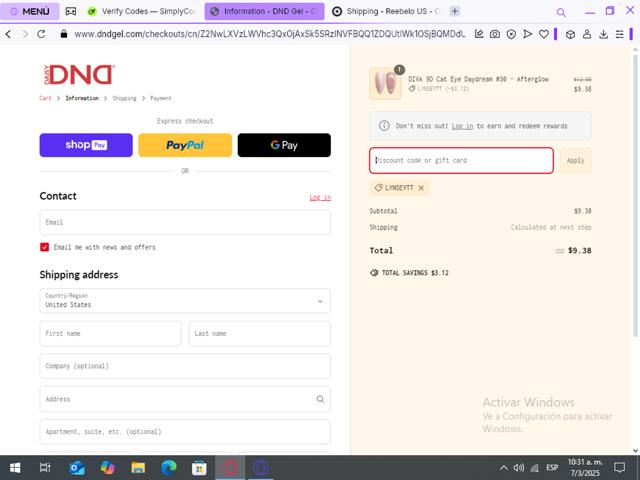Open the Opera MENÚ button
The width and height of the screenshot is (640, 480).
coord(30,11)
